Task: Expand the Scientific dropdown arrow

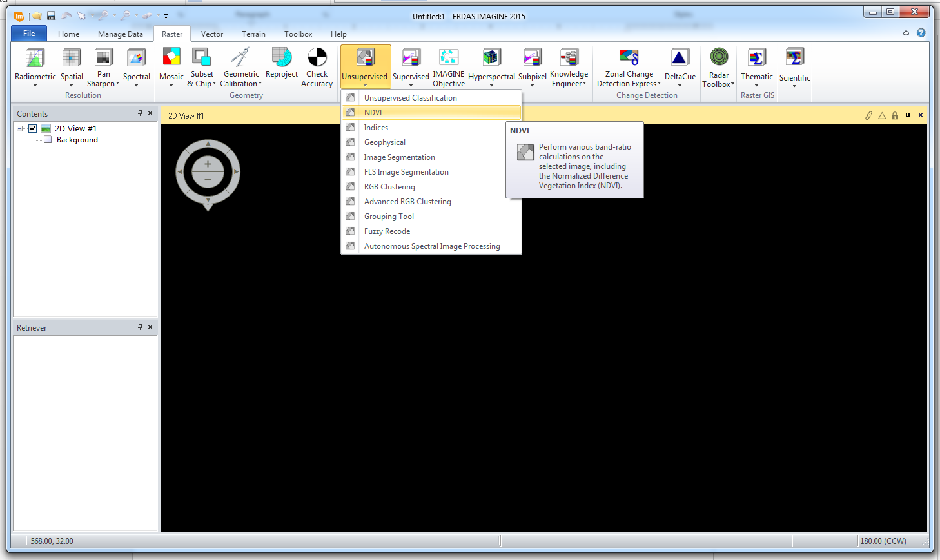Action: 794,86
